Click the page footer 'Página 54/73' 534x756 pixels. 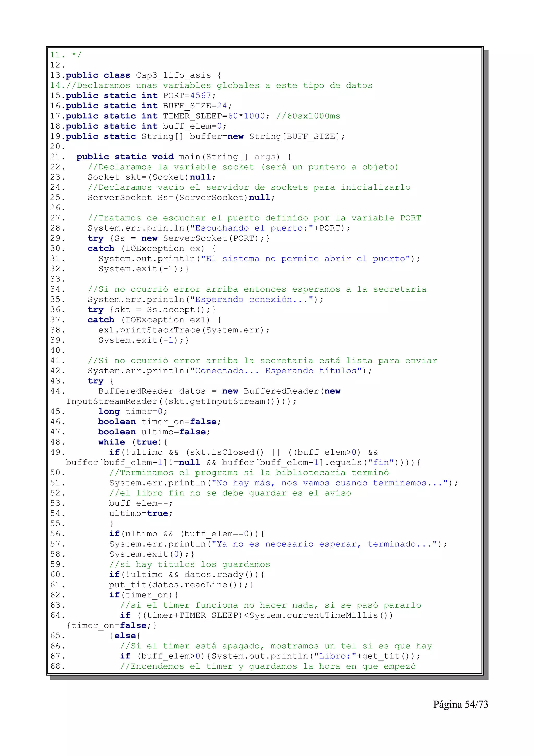pyautogui.click(x=461, y=705)
